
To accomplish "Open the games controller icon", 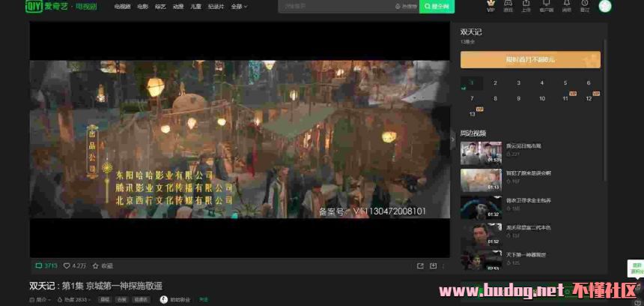I will pyautogui.click(x=508, y=6).
